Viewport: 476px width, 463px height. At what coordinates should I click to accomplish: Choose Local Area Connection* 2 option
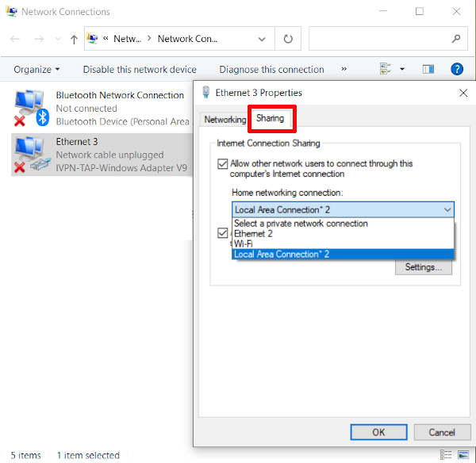[343, 254]
